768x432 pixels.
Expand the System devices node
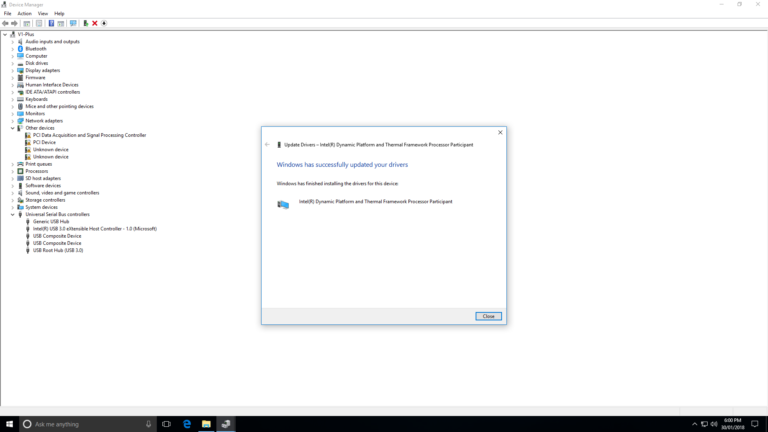13,207
